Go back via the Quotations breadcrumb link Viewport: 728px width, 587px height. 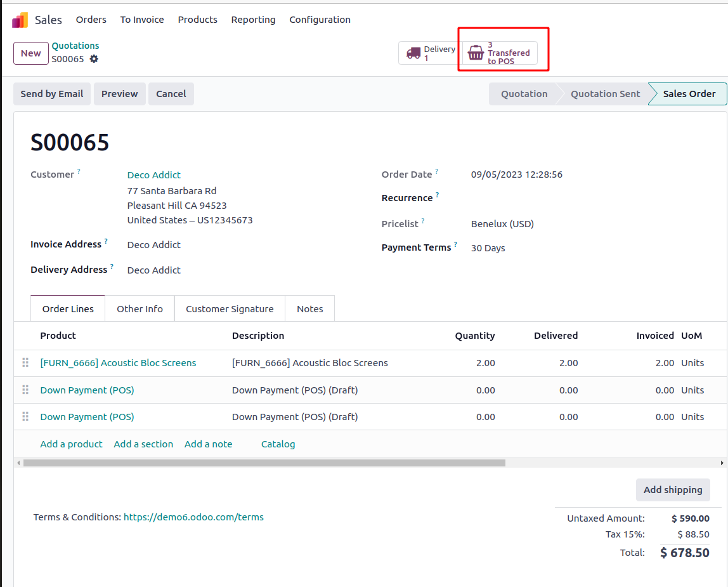click(75, 46)
